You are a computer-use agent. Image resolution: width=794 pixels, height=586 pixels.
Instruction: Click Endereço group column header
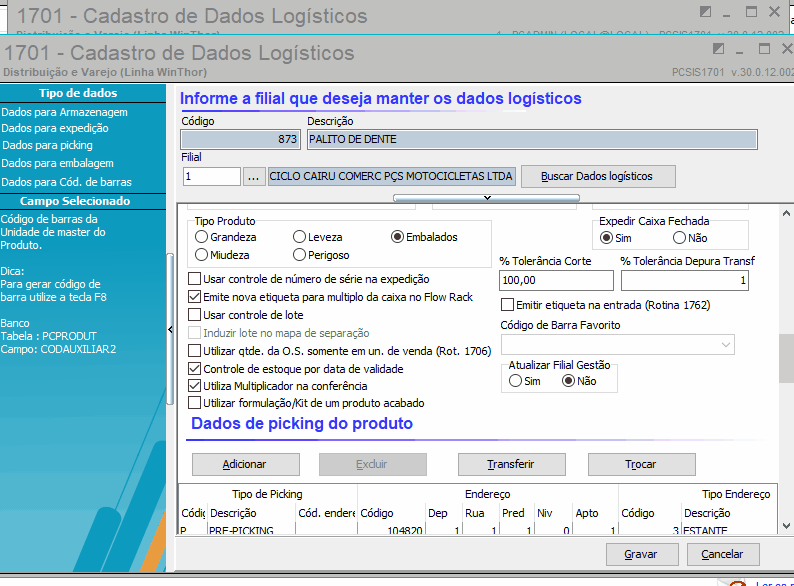pos(488,494)
